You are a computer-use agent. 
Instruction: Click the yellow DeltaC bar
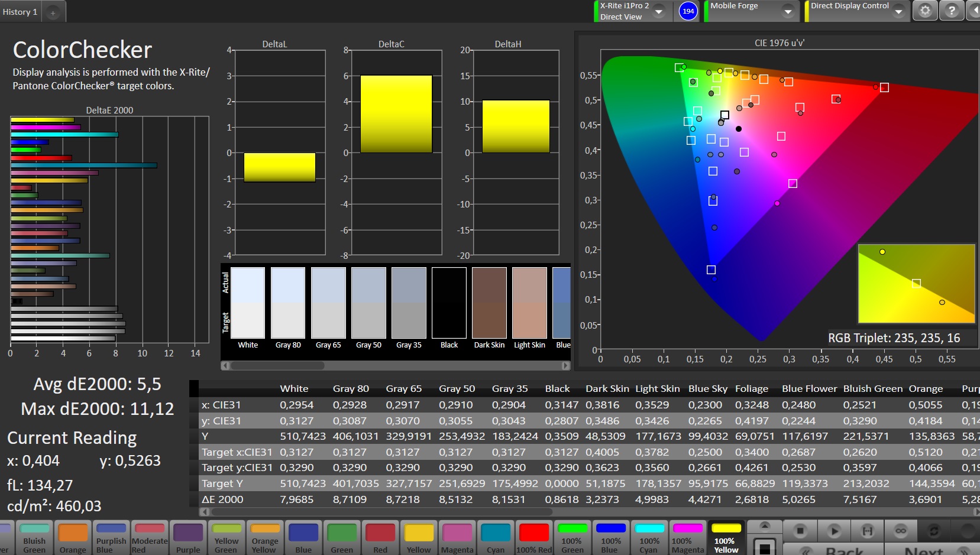pyautogui.click(x=396, y=114)
